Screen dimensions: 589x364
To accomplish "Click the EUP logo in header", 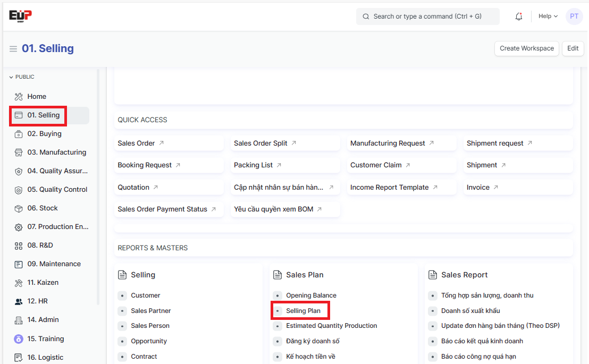I will tap(21, 16).
